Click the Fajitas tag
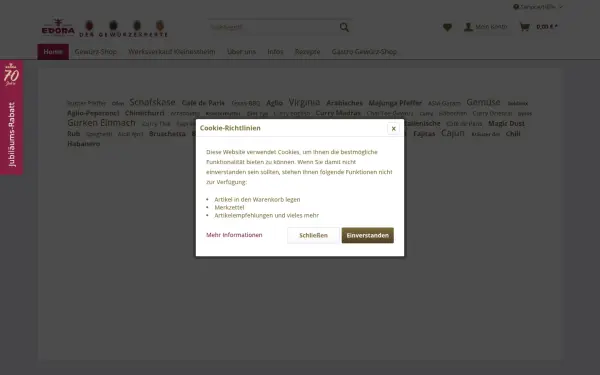This screenshot has width=600, height=375. tap(424, 134)
